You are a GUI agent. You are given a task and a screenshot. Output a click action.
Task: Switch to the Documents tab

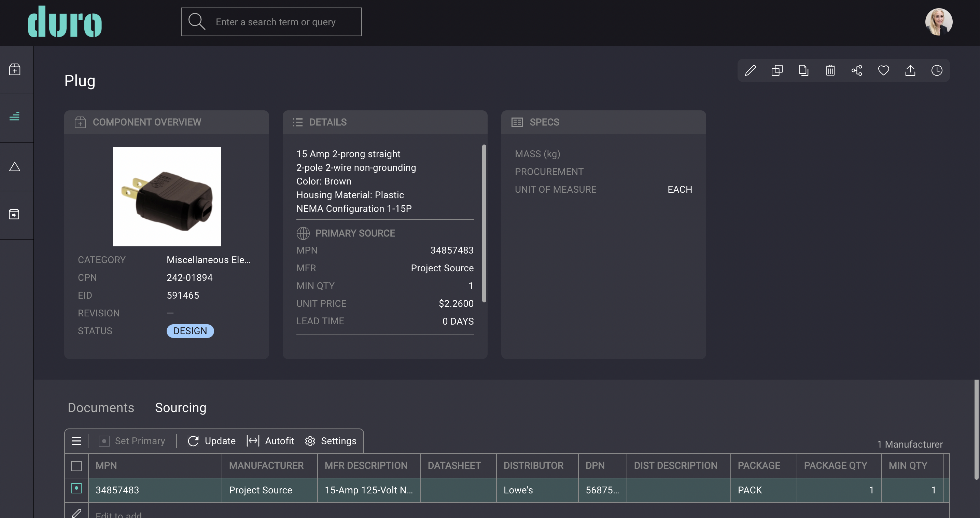click(x=101, y=408)
